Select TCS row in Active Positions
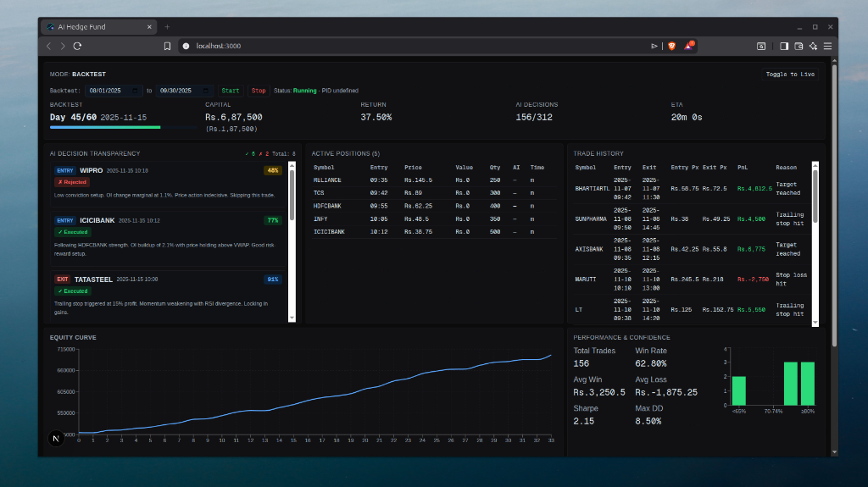This screenshot has height=487, width=868. click(433, 193)
